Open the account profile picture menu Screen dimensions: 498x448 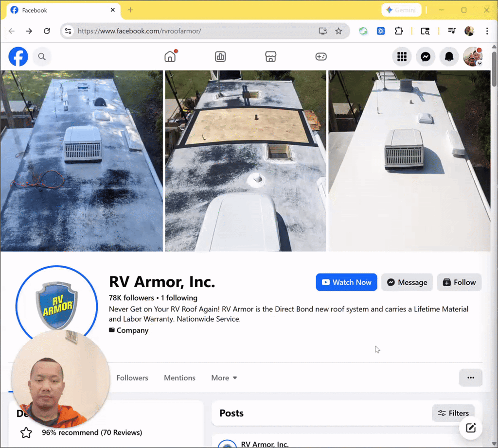point(473,57)
